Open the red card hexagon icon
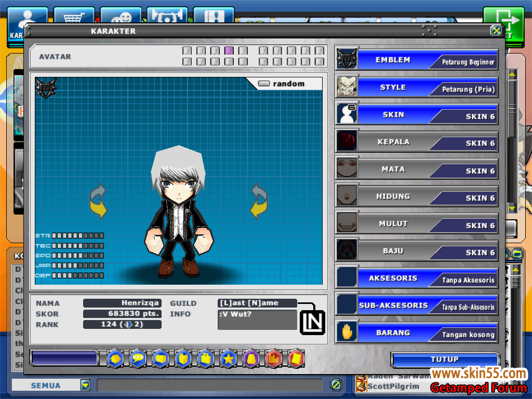The height and width of the screenshot is (399, 532). click(x=296, y=358)
